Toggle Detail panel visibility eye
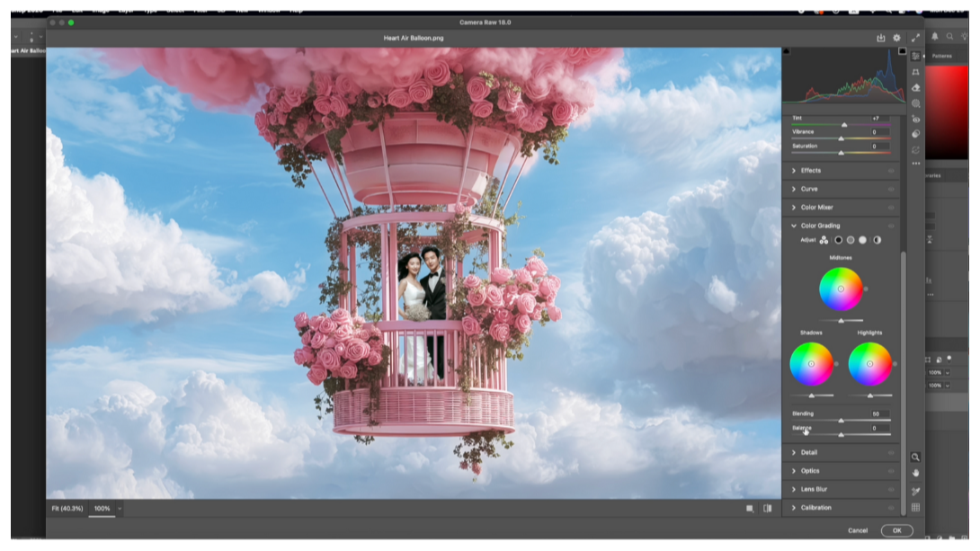 coord(891,452)
